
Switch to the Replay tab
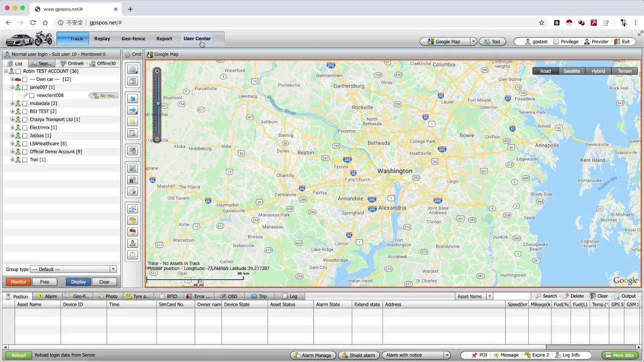click(102, 39)
